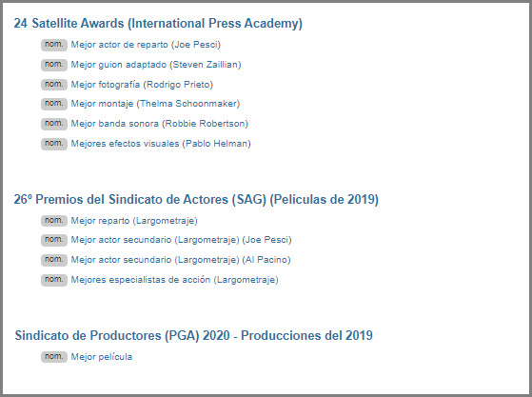Select Mejores efectos visuales (Pablo Helman)
Viewport: 532px width, 397px height.
tap(161, 144)
